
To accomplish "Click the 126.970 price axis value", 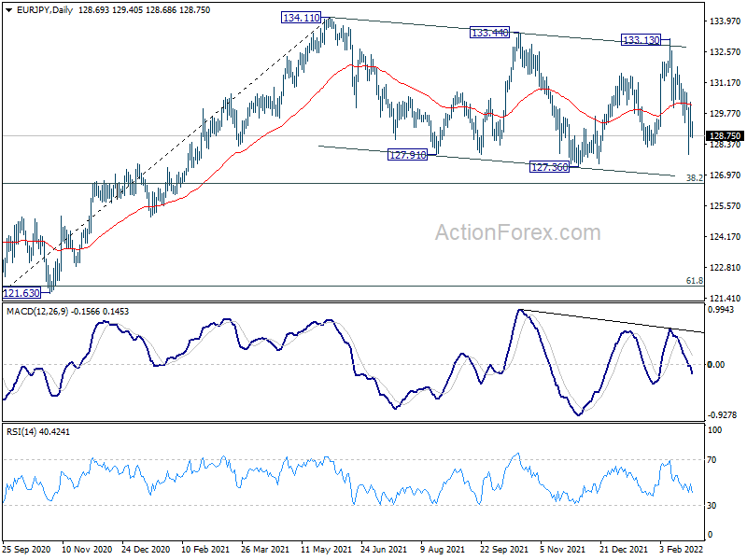I will click(x=726, y=175).
